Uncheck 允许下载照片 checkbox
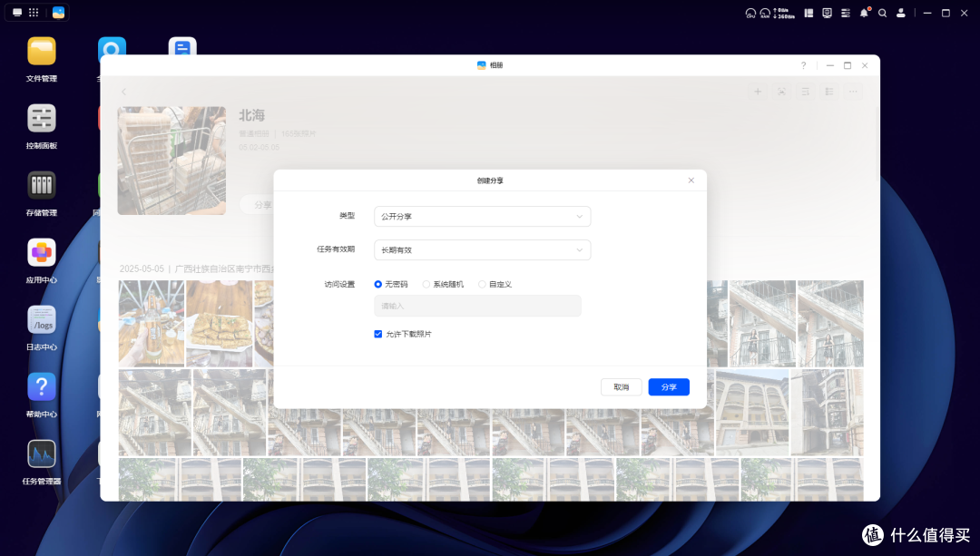 378,334
